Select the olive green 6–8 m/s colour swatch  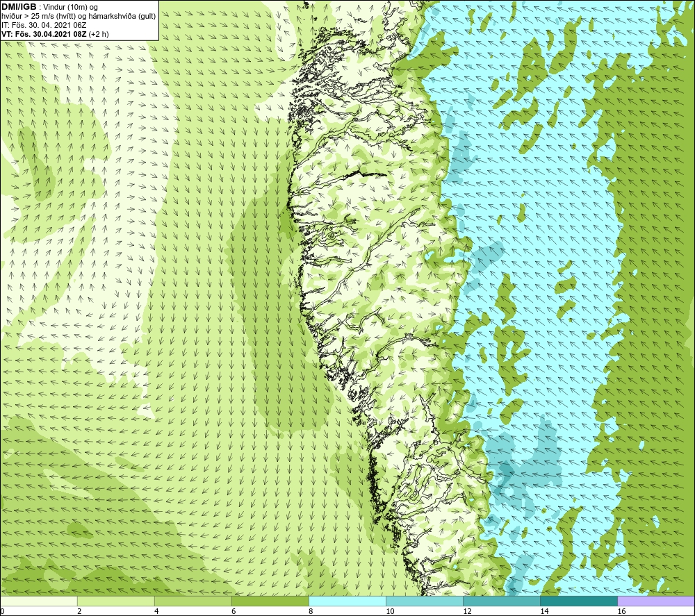[270, 601]
